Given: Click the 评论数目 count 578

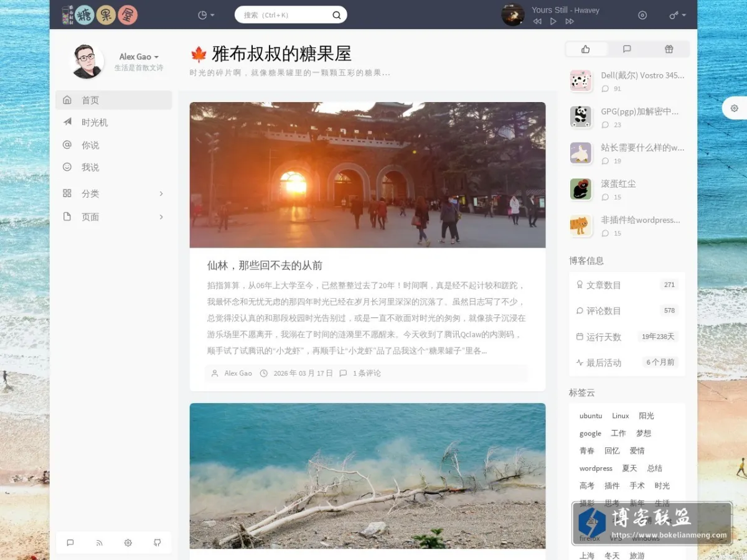Looking at the screenshot, I should [669, 310].
